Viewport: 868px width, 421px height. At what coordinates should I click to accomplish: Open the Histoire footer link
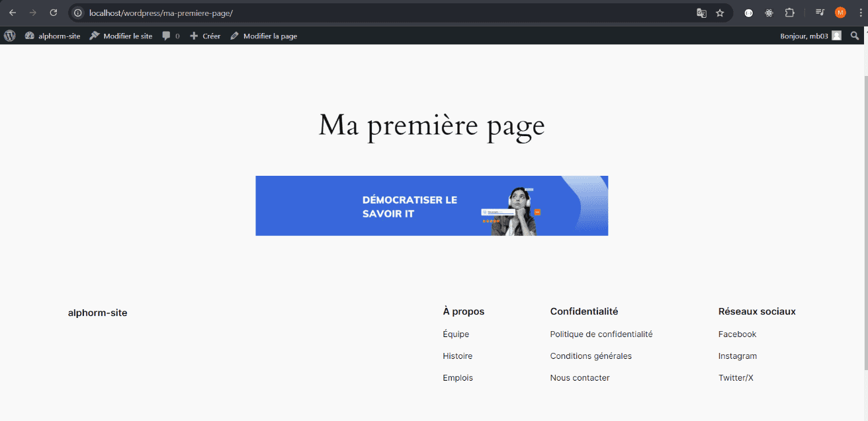[x=458, y=356]
